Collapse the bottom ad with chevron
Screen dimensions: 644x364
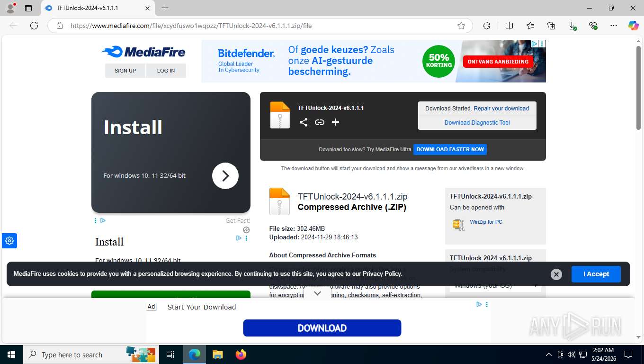[x=317, y=293]
